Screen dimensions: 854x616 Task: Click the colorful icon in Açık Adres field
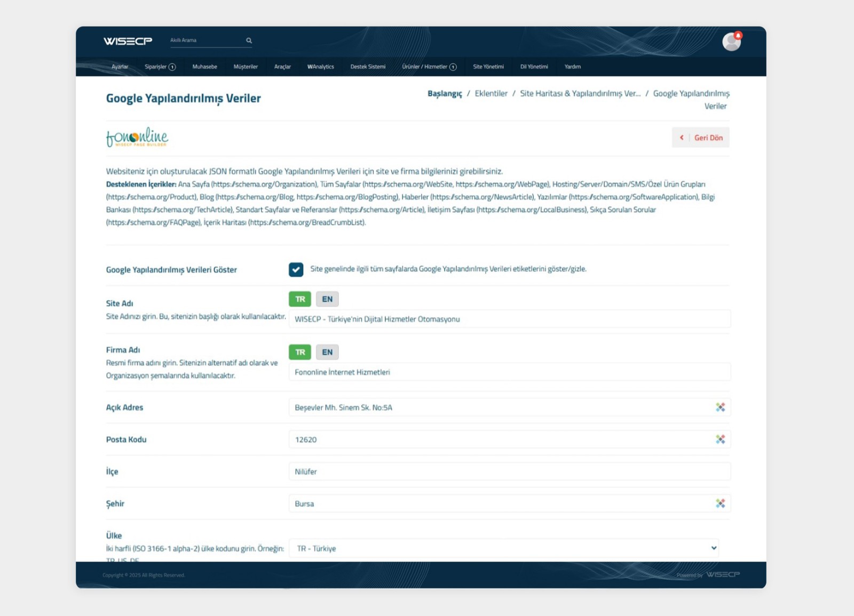click(x=720, y=407)
